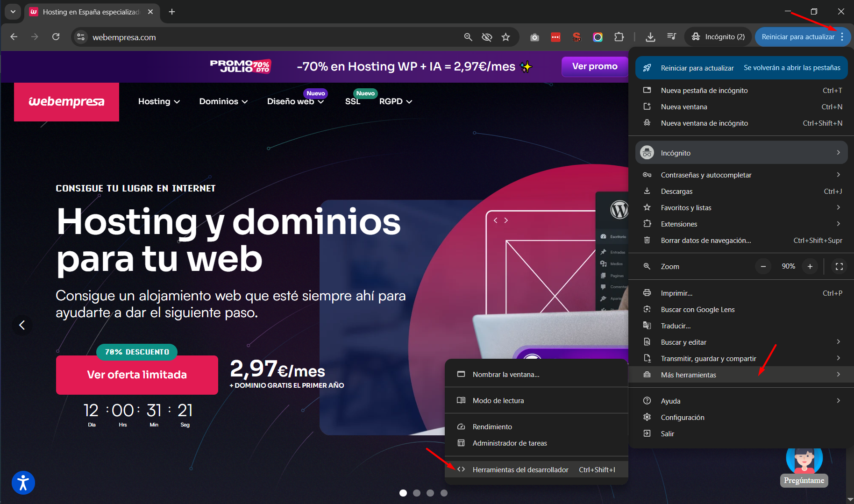
Task: Select the third carousel dot
Action: click(430, 493)
